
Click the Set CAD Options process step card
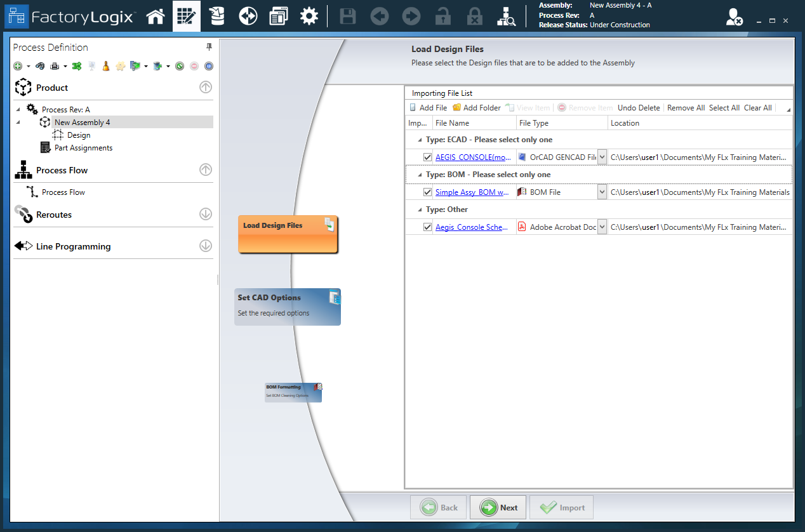coord(288,307)
